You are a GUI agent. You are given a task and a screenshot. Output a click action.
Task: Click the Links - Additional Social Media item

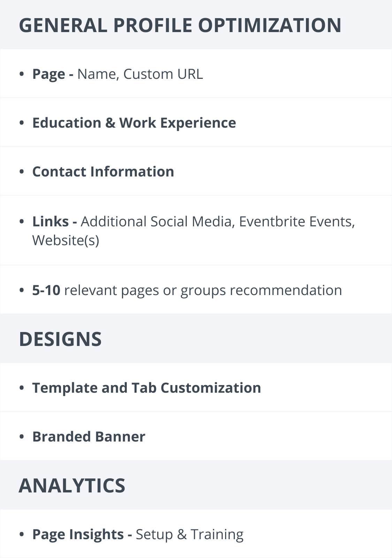pos(196,231)
